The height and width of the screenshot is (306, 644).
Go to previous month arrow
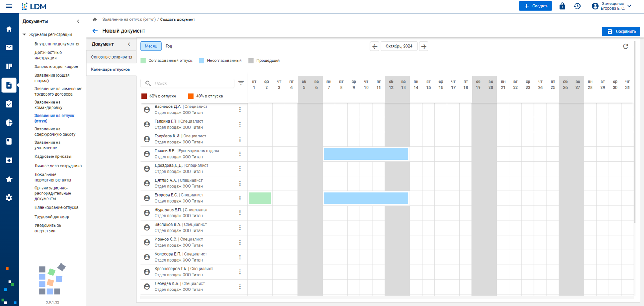[x=375, y=46]
